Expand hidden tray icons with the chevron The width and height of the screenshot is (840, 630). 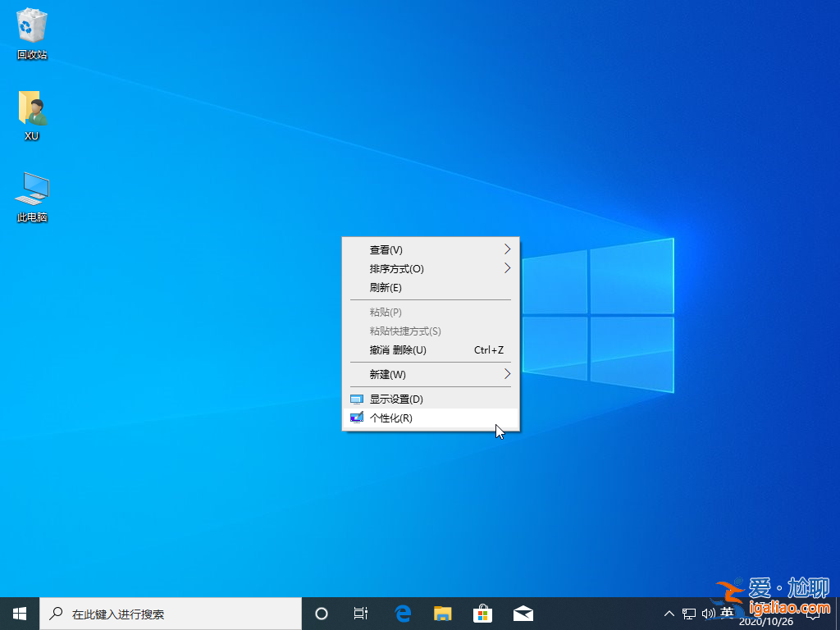[669, 613]
